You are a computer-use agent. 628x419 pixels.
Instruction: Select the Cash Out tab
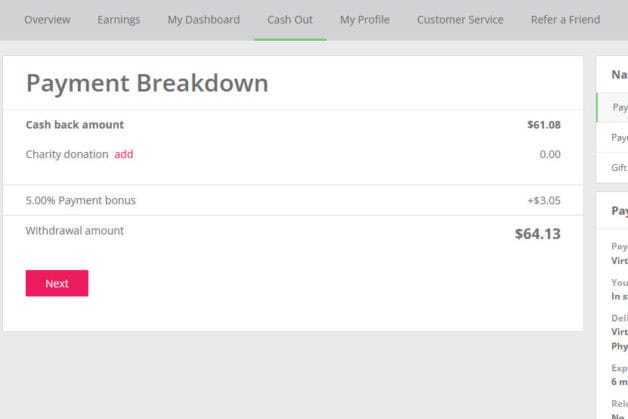290,20
